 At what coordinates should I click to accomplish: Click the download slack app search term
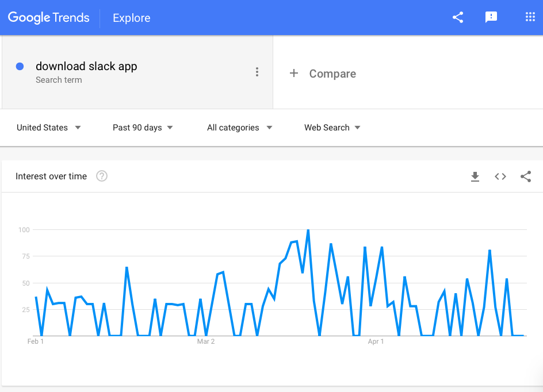tap(86, 66)
